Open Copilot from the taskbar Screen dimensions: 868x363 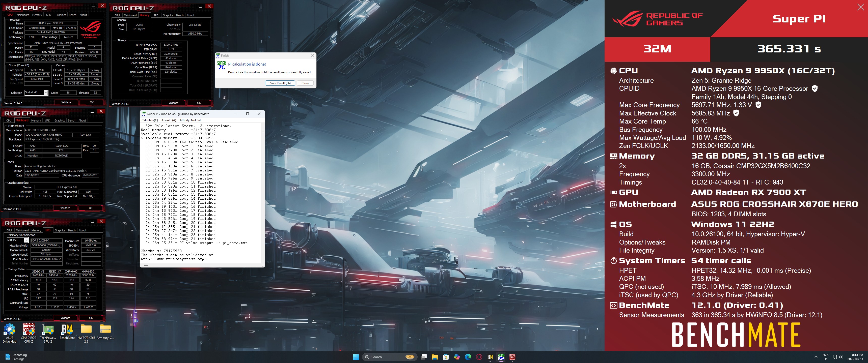457,357
